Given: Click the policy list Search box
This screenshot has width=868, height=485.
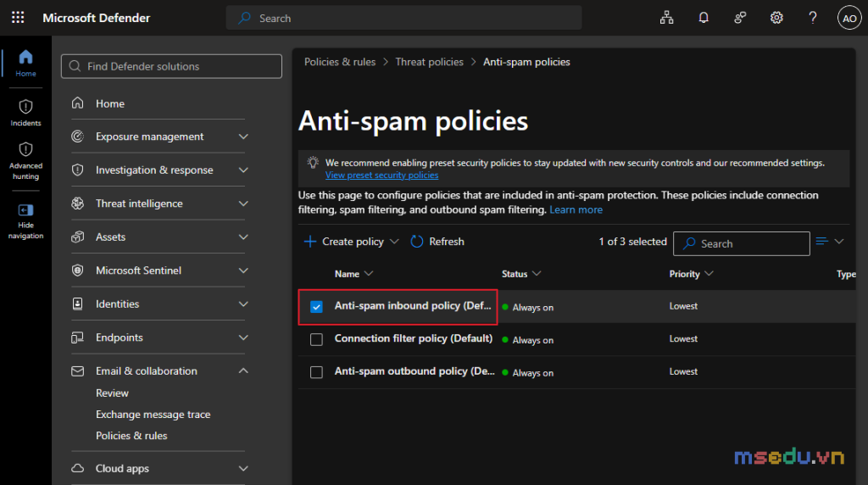Looking at the screenshot, I should pos(741,243).
